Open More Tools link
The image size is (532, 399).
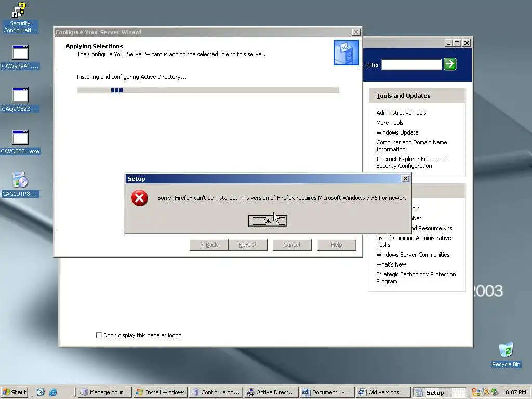[390, 123]
